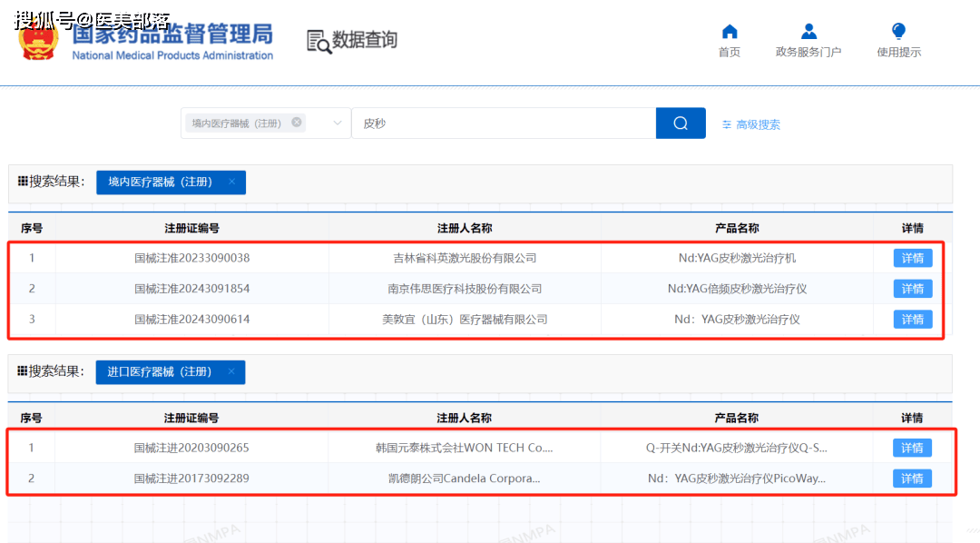Open 详情 for 美敦宜（山东）医疗器械有限公司

[913, 319]
